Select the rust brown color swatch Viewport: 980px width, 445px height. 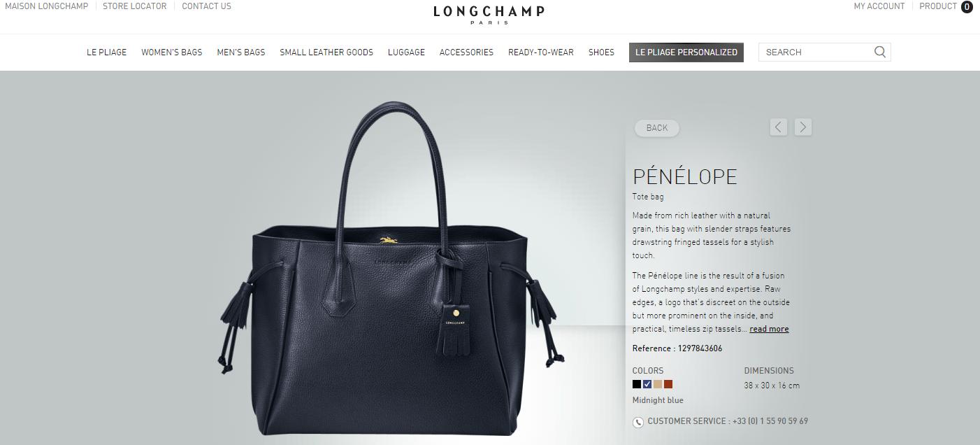click(x=668, y=384)
